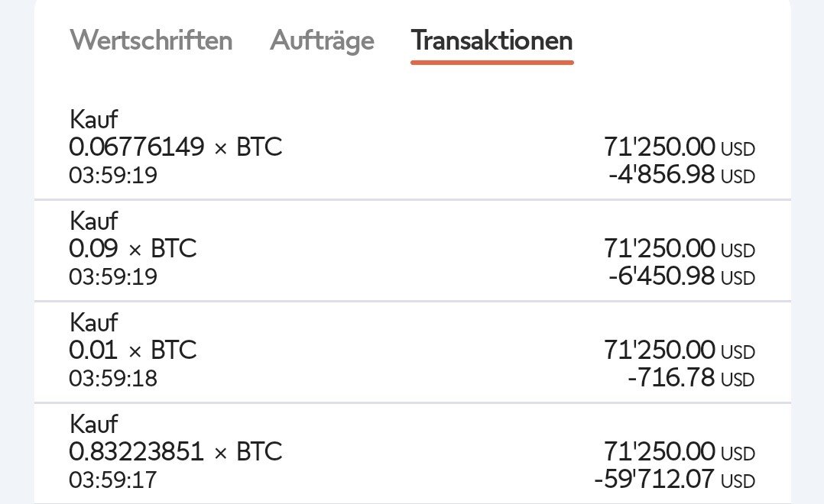824x504 pixels.
Task: Click the 71'250.00 USD price in first row
Action: 679,147
